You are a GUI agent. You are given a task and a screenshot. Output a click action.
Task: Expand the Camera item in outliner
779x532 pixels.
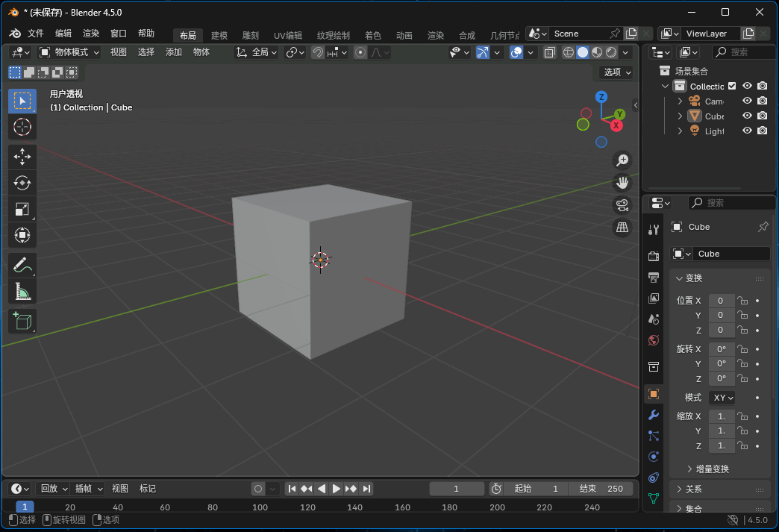pos(680,101)
